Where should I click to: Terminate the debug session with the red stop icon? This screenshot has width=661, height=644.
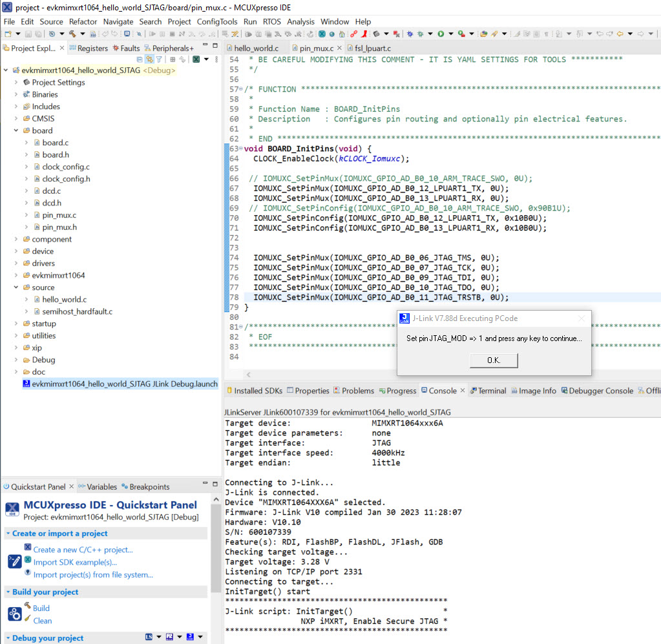point(173,32)
